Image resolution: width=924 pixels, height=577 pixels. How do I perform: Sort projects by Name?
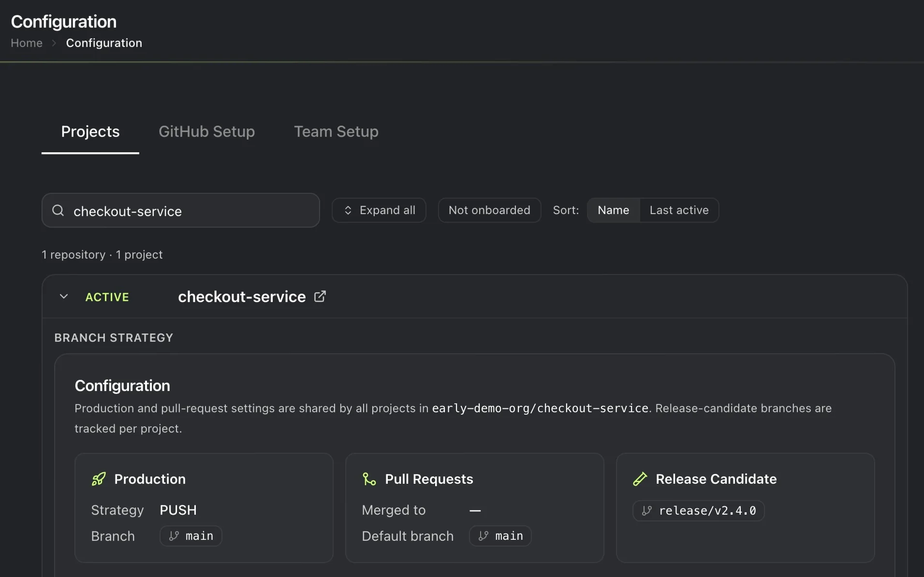click(613, 210)
